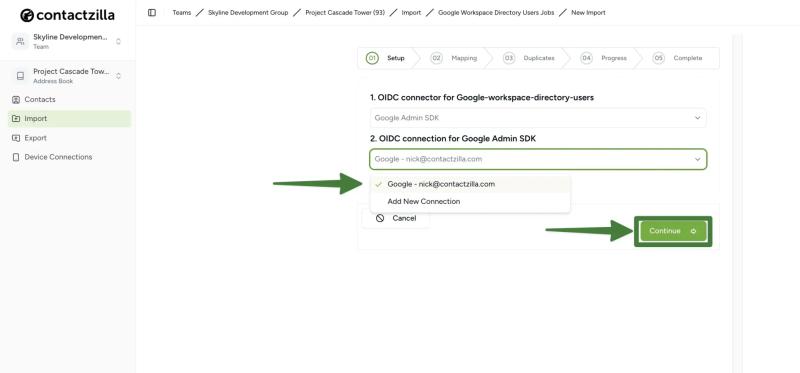This screenshot has width=800, height=373.
Task: Click the chevron of the nick@contactzilla.com field
Action: pyautogui.click(x=697, y=159)
